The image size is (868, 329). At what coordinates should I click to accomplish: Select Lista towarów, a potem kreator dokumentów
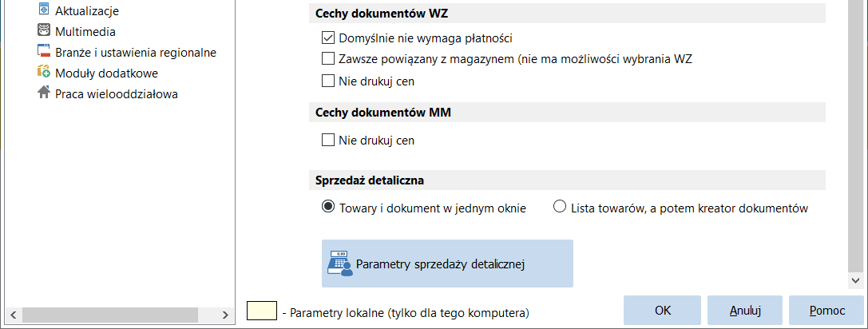(560, 207)
